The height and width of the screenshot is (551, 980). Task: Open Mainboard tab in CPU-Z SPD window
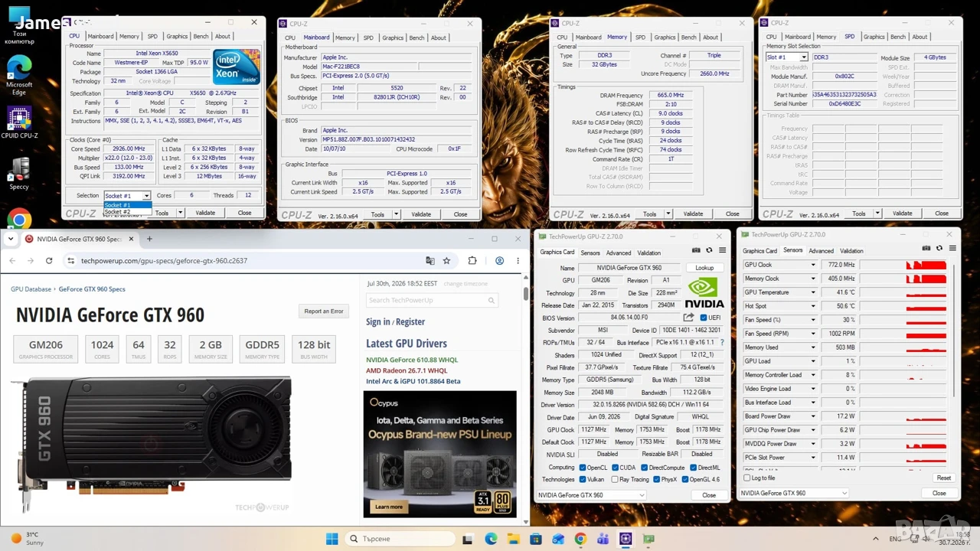[x=797, y=37]
